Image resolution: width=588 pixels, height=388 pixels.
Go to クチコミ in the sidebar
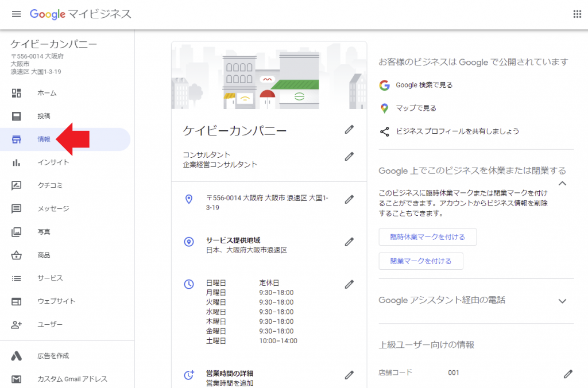50,185
